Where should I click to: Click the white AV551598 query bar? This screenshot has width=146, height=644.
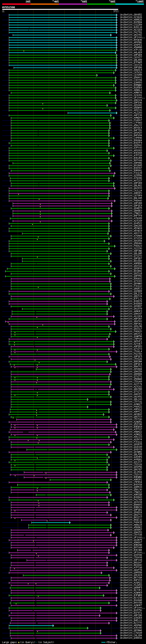(60, 9)
